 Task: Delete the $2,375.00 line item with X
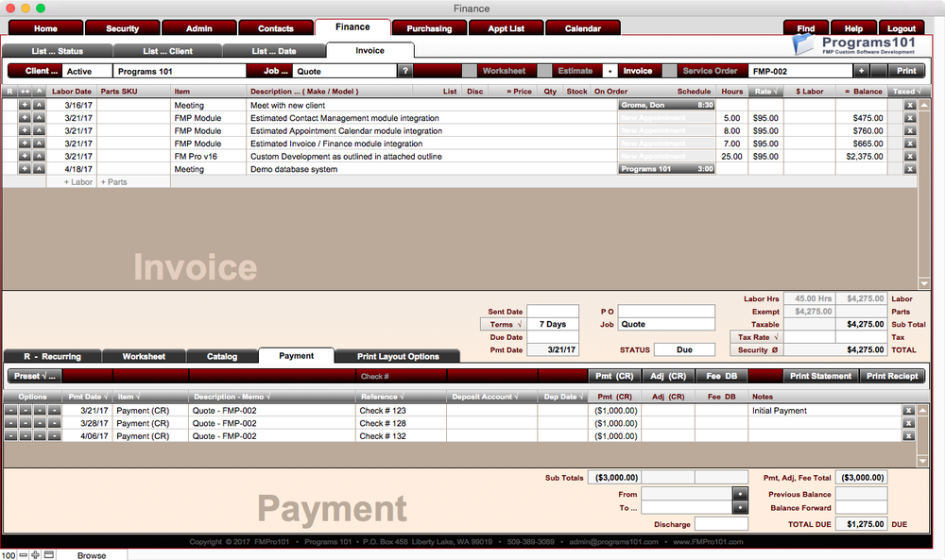point(910,157)
